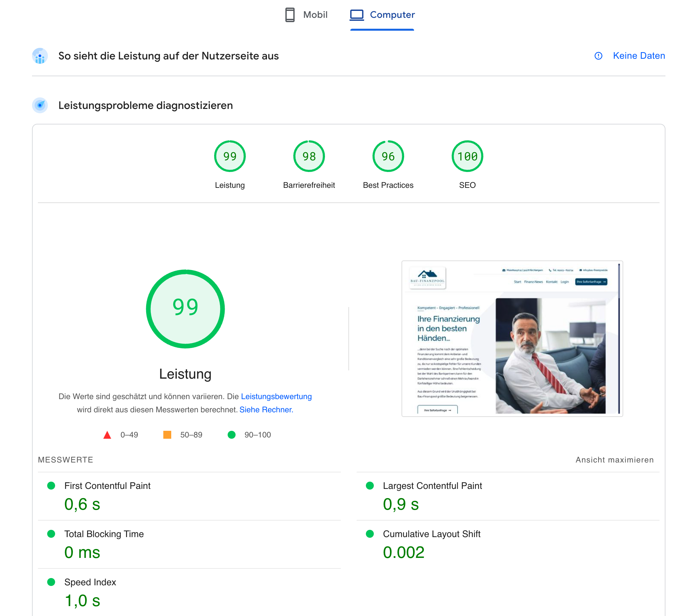
Task: Click the large Leistung score circle
Action: (185, 309)
